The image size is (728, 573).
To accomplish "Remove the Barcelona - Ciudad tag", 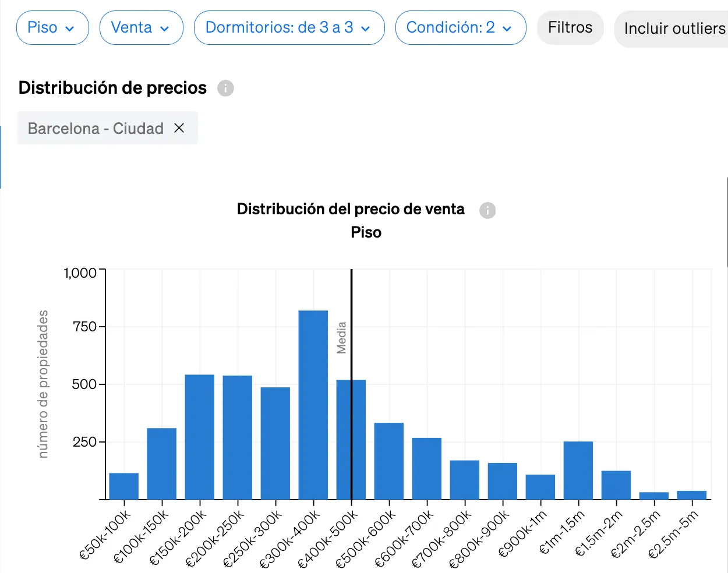I will tap(179, 128).
